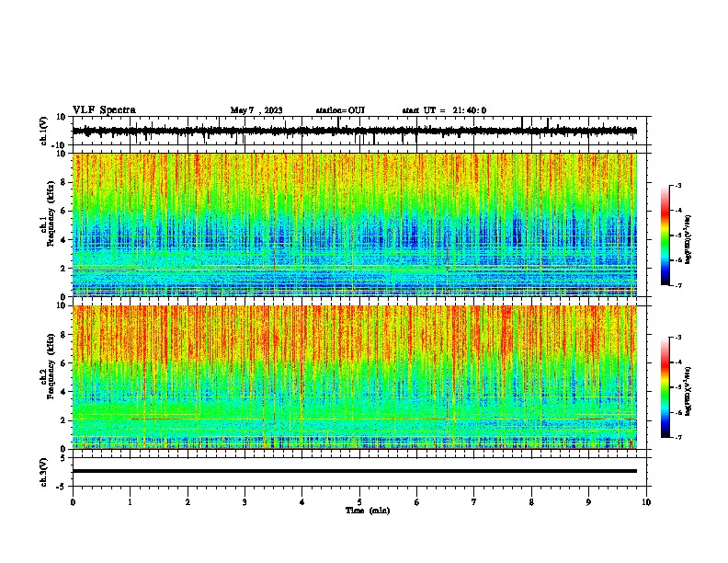The image size is (728, 563).
Task: Click the '7' tick on time axis
Action: (x=474, y=502)
